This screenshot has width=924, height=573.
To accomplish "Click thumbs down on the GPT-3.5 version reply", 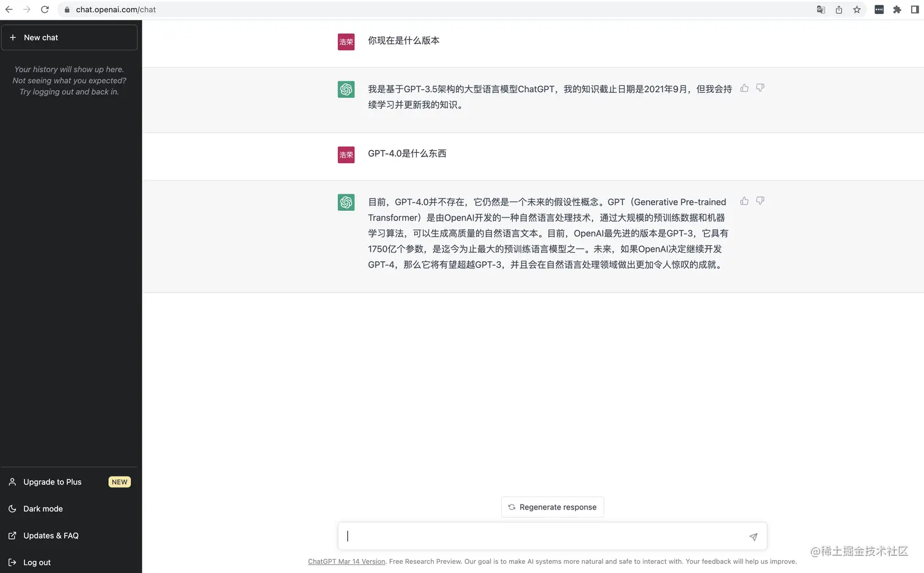I will point(760,88).
